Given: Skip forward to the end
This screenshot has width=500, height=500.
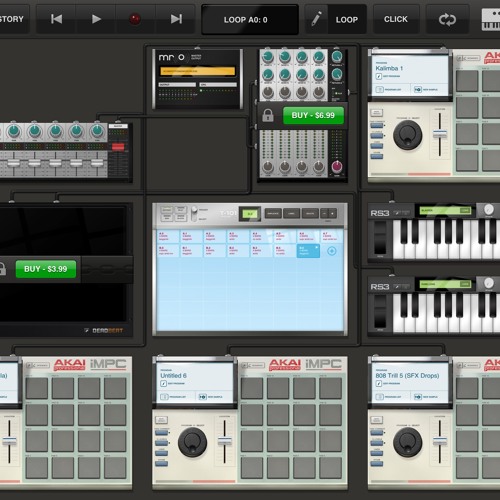Looking at the screenshot, I should (x=176, y=19).
